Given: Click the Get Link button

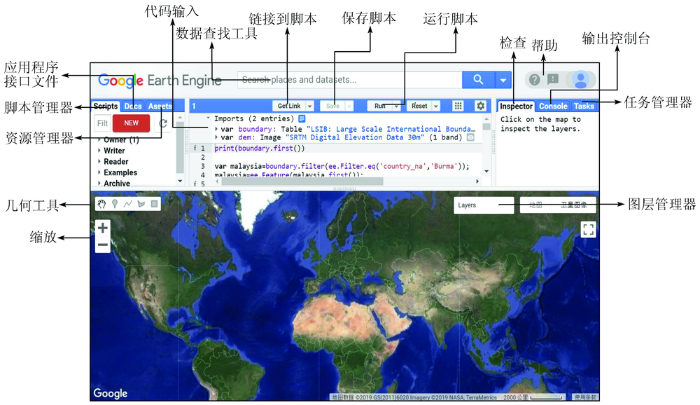Looking at the screenshot, I should coord(289,106).
